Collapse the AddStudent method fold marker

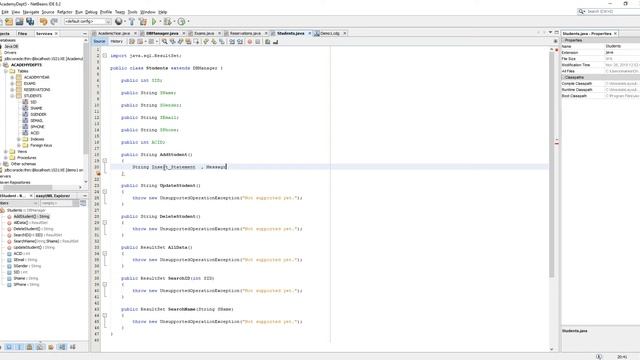[105, 161]
